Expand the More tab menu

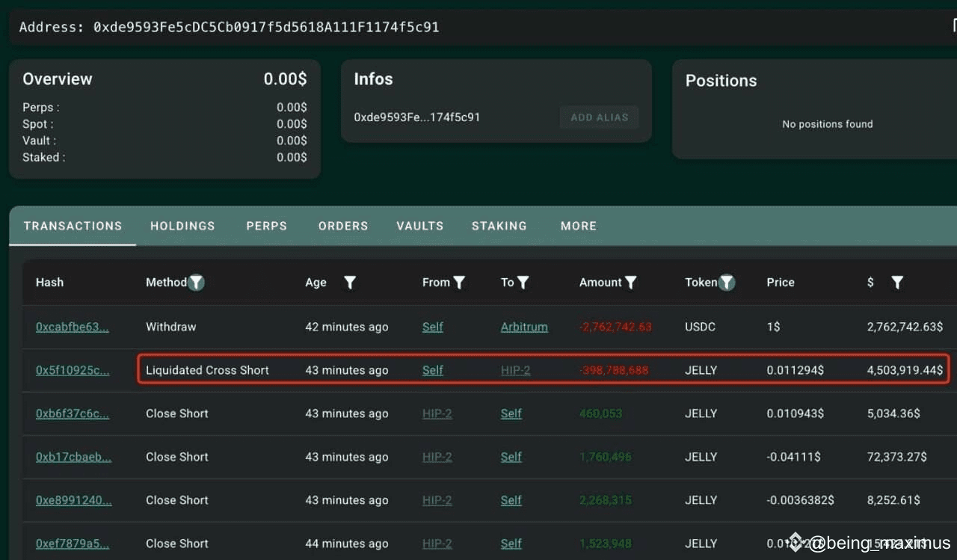[578, 226]
